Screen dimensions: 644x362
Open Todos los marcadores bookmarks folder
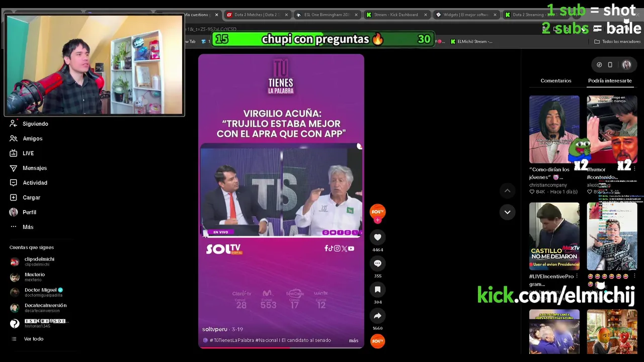point(617,42)
